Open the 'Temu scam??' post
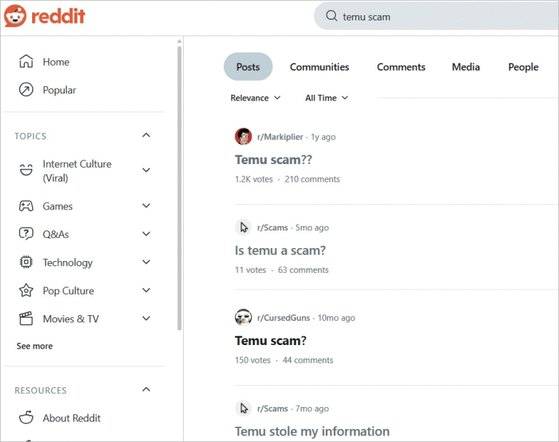 [273, 160]
